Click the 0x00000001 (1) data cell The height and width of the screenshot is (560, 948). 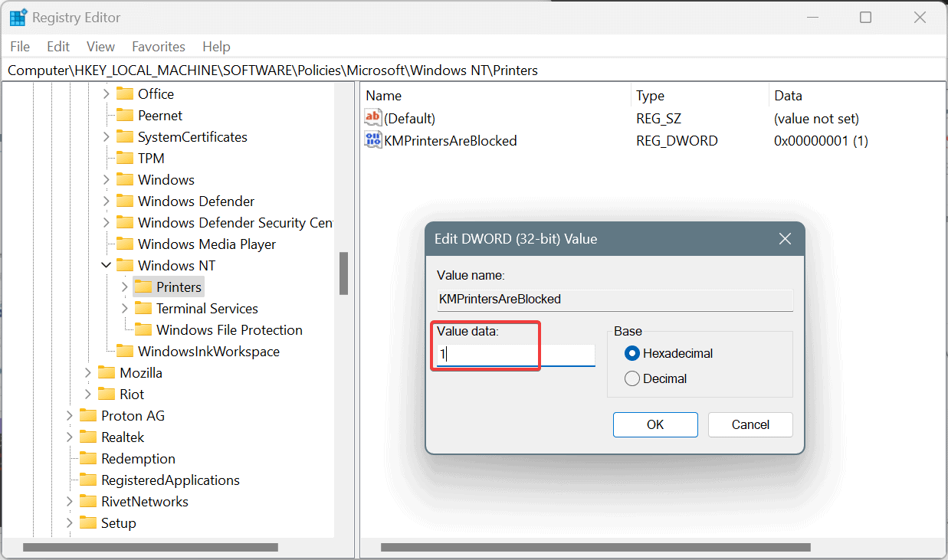point(821,140)
